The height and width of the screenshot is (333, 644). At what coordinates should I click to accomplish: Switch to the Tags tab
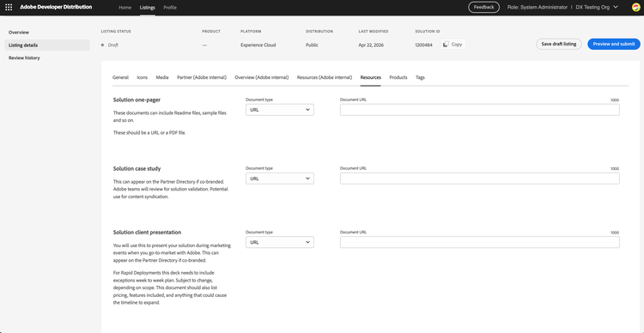coord(420,77)
